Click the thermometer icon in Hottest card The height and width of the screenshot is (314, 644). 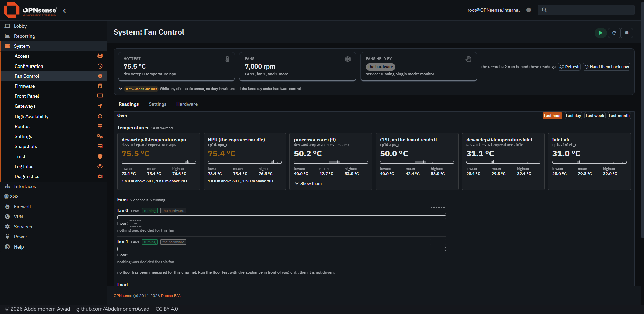227,59
